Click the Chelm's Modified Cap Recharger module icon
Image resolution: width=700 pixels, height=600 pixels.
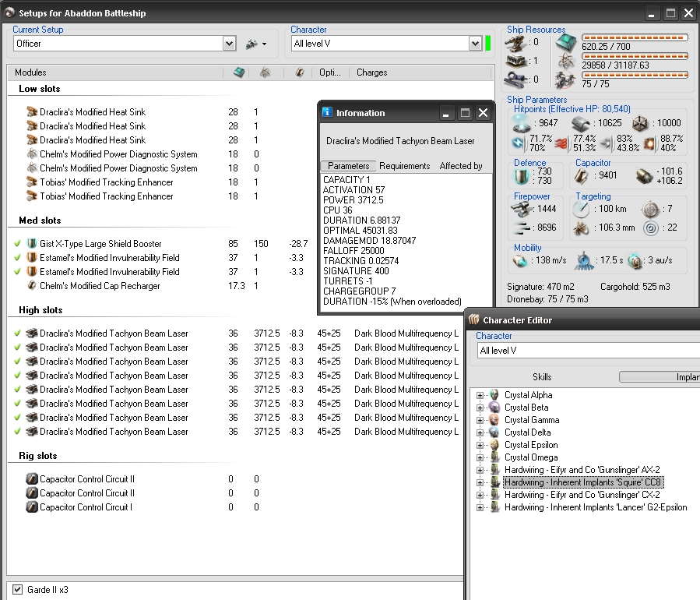[32, 286]
